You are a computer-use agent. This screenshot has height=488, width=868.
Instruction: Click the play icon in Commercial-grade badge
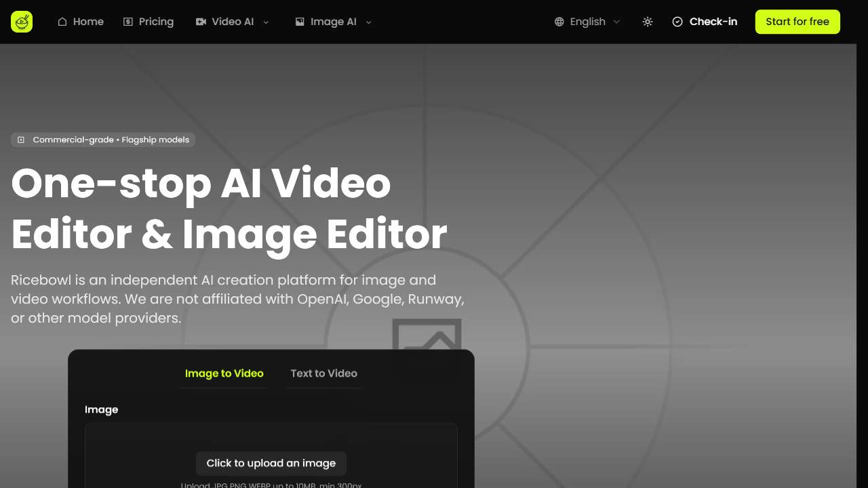(x=21, y=140)
